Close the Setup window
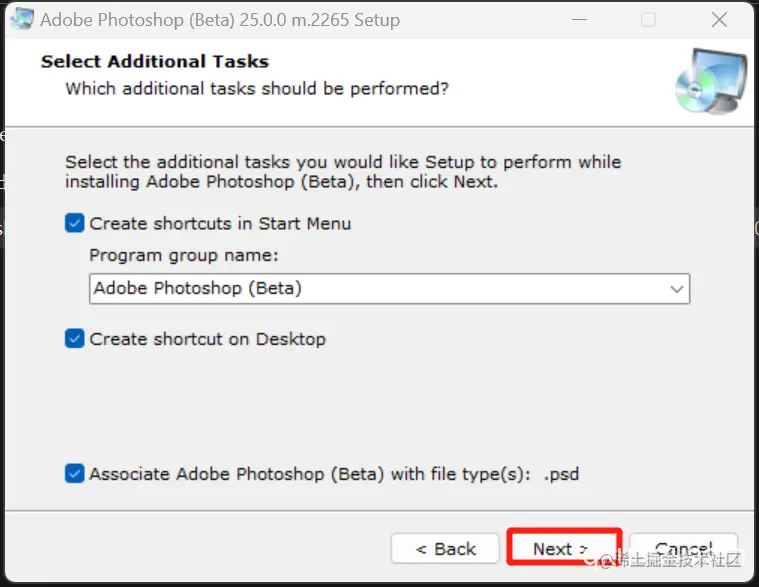This screenshot has height=587, width=759. click(719, 19)
